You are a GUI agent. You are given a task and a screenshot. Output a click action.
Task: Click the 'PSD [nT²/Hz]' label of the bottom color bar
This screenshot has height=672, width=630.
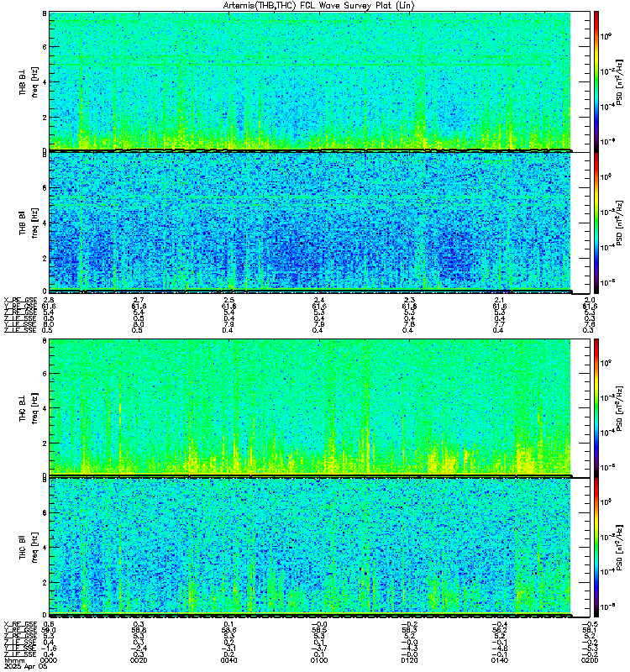(x=619, y=548)
